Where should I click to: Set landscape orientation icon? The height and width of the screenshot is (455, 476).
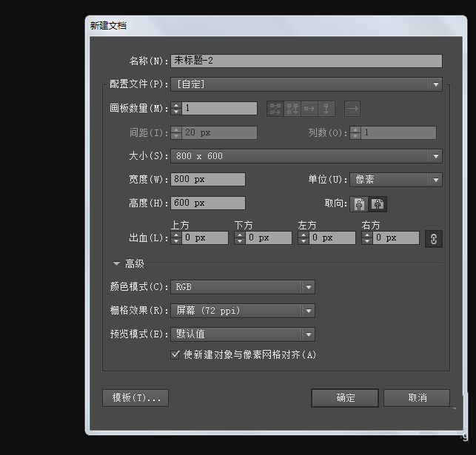coord(378,204)
